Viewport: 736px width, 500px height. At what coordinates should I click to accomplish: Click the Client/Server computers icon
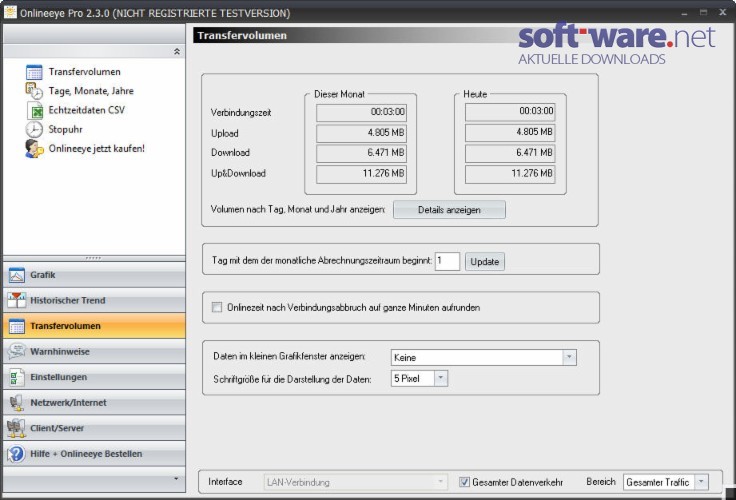point(16,428)
